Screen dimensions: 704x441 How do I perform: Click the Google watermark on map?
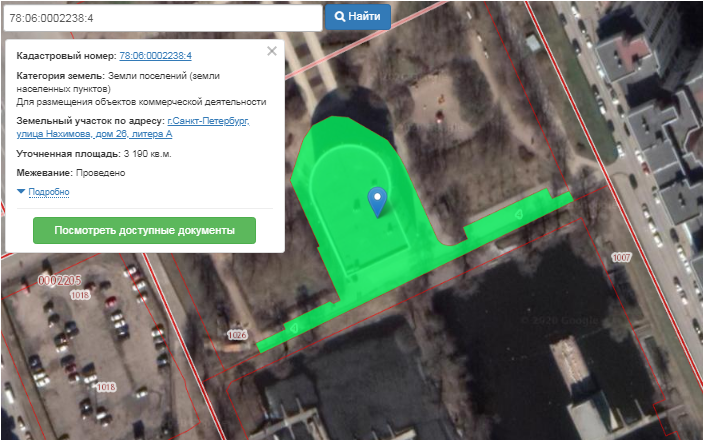[x=560, y=321]
